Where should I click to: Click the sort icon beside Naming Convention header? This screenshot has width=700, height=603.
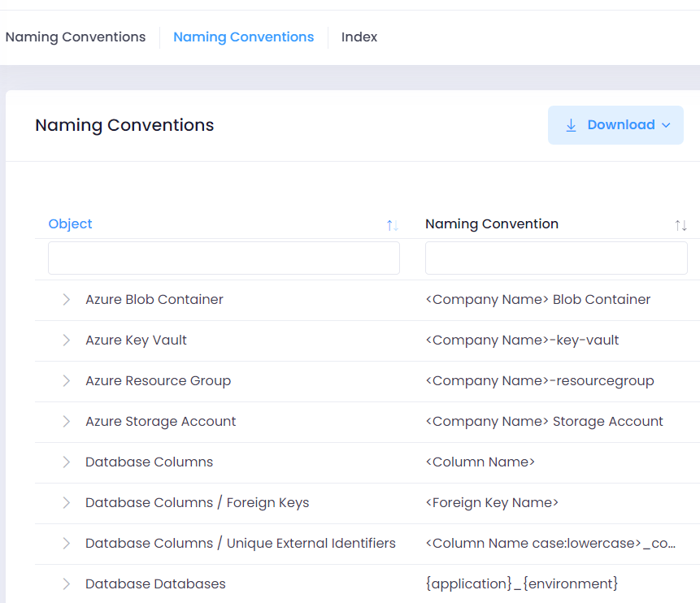point(680,225)
